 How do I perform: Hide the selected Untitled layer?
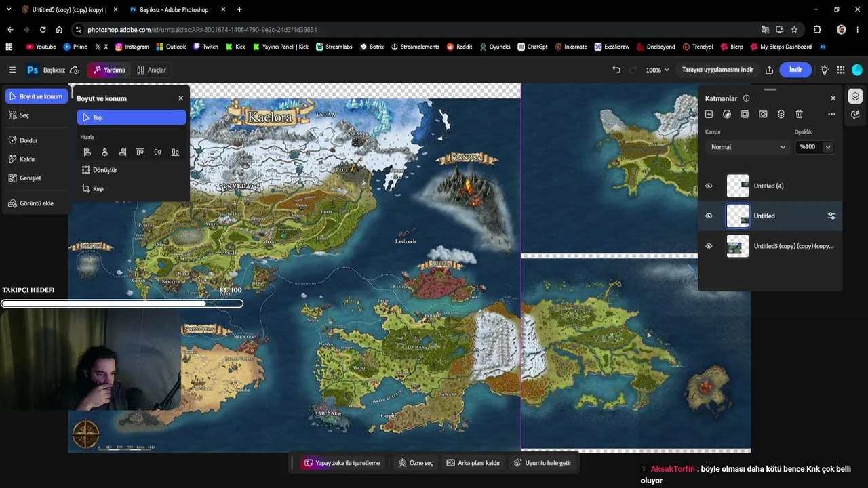point(709,216)
